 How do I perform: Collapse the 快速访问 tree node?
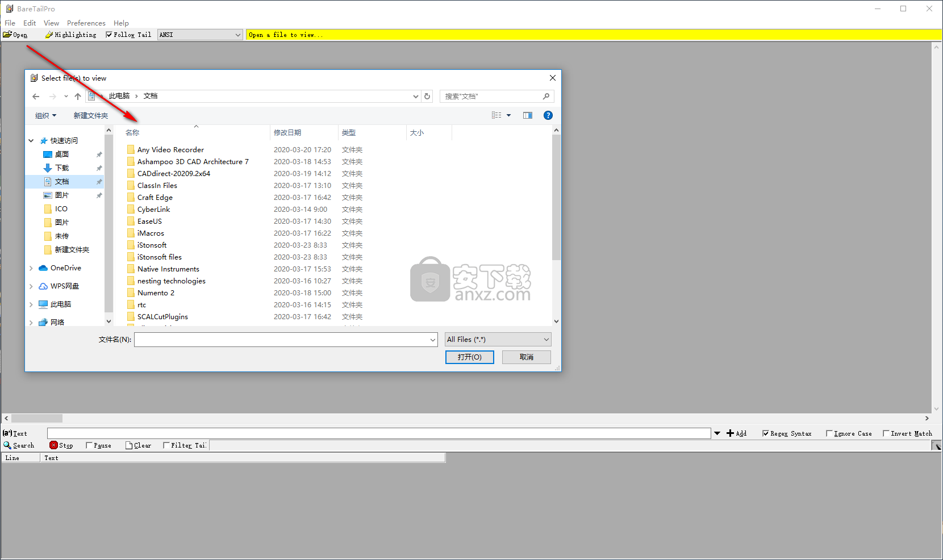31,141
